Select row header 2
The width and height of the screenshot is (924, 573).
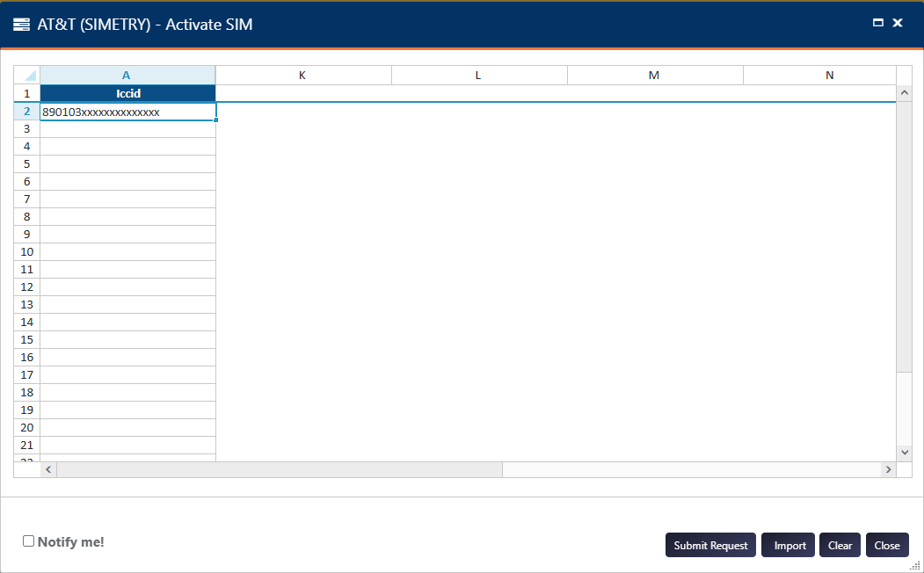pyautogui.click(x=27, y=112)
